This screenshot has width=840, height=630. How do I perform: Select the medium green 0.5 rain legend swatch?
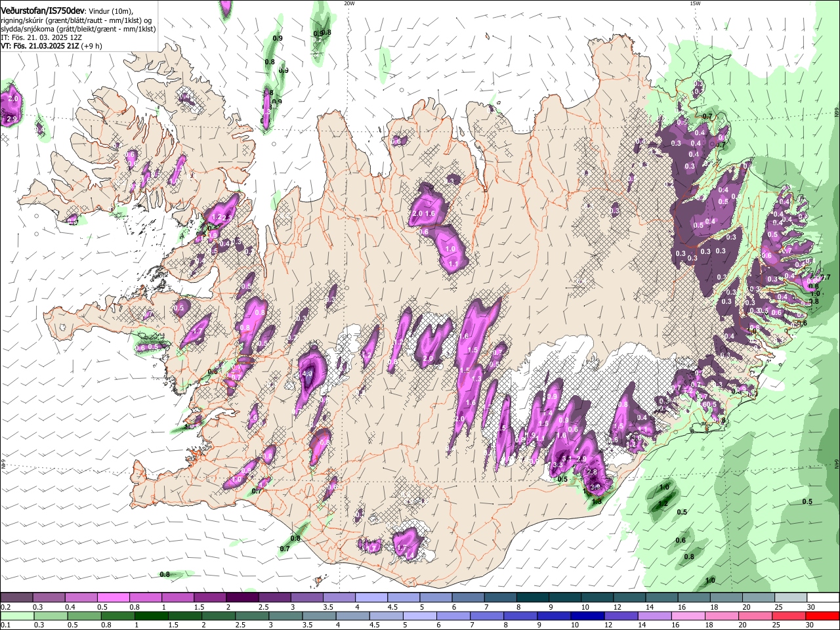point(84,616)
